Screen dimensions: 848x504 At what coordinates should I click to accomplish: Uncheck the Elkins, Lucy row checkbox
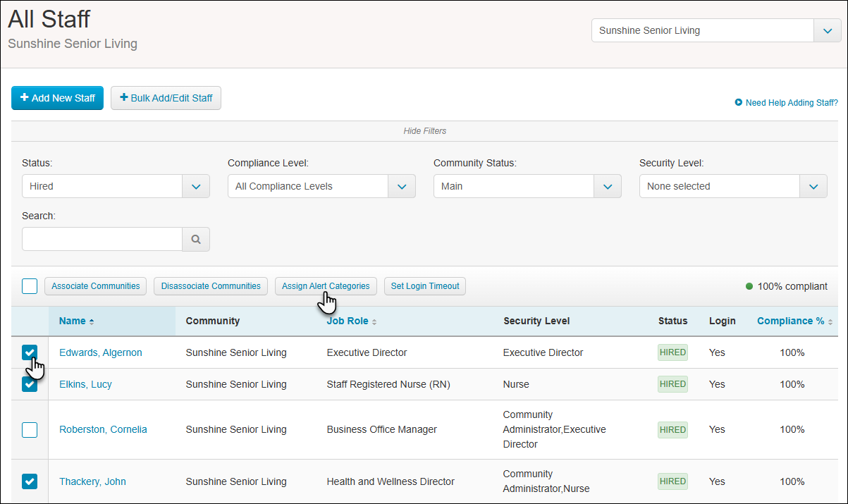(30, 384)
